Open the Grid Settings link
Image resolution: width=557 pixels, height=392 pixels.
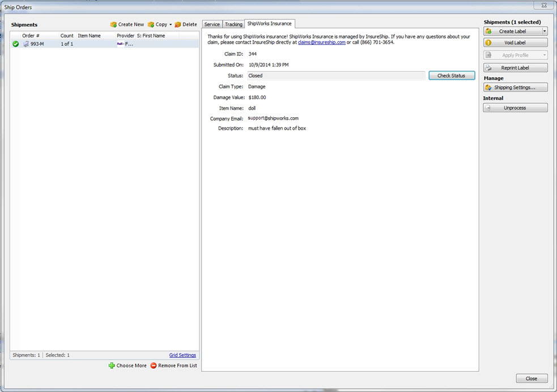pos(182,355)
